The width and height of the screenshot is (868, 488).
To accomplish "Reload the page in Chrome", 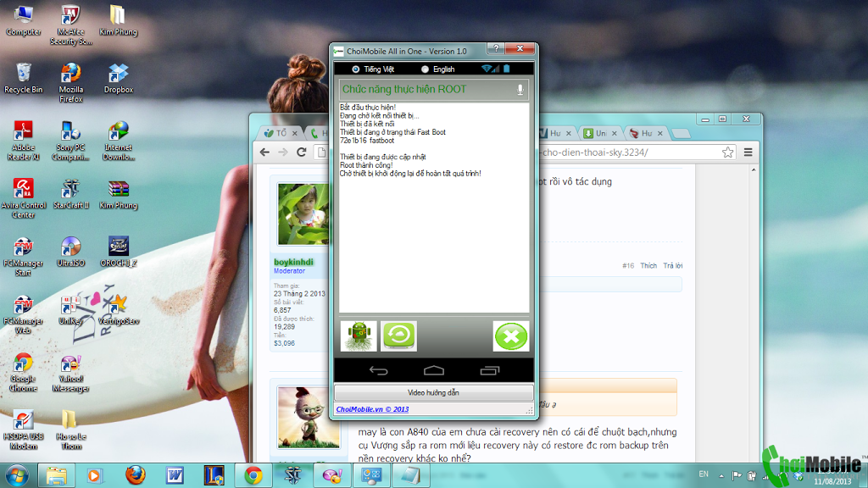I will pyautogui.click(x=302, y=152).
